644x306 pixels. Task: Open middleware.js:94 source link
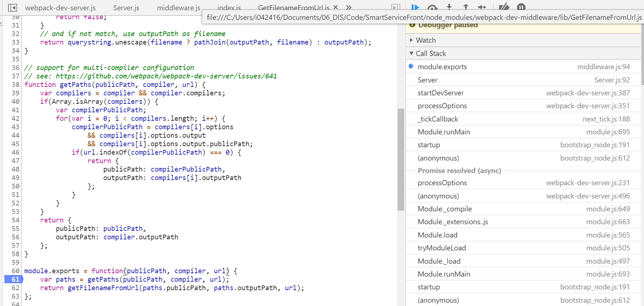coord(604,67)
